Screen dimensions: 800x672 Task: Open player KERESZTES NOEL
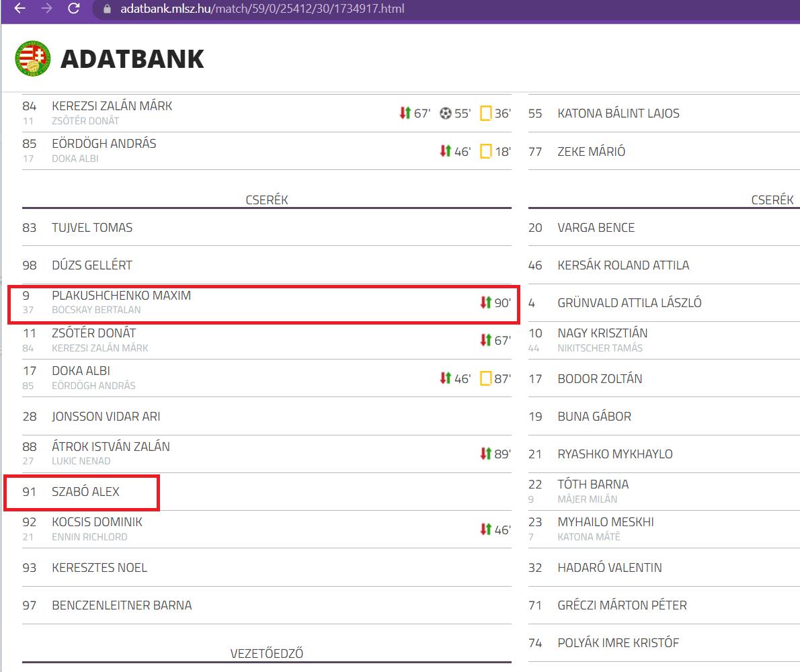(x=99, y=567)
